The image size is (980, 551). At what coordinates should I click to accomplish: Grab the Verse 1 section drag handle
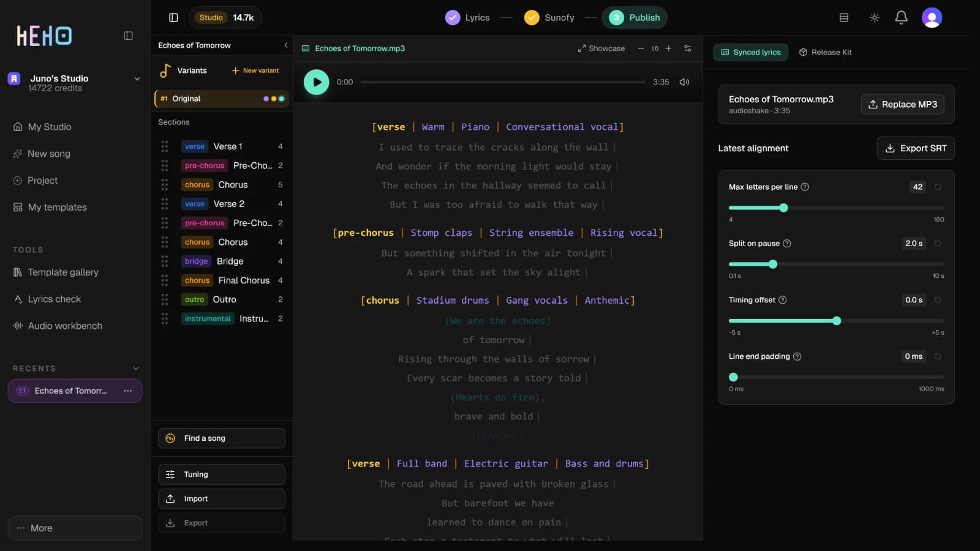164,146
